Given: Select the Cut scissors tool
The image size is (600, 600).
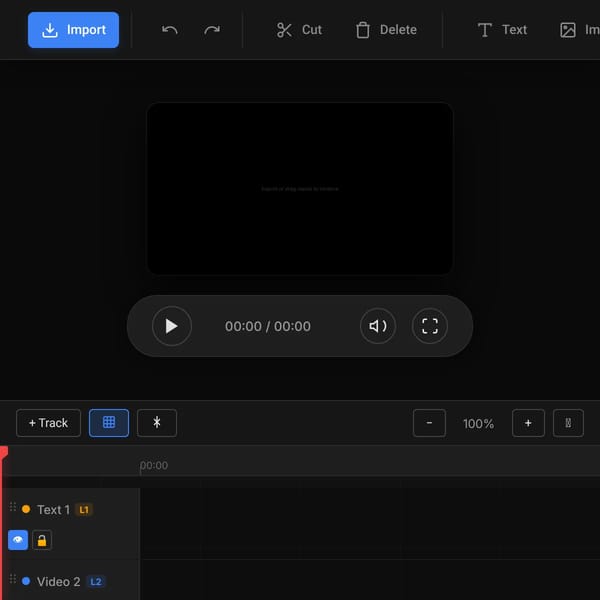Looking at the screenshot, I should coord(299,30).
